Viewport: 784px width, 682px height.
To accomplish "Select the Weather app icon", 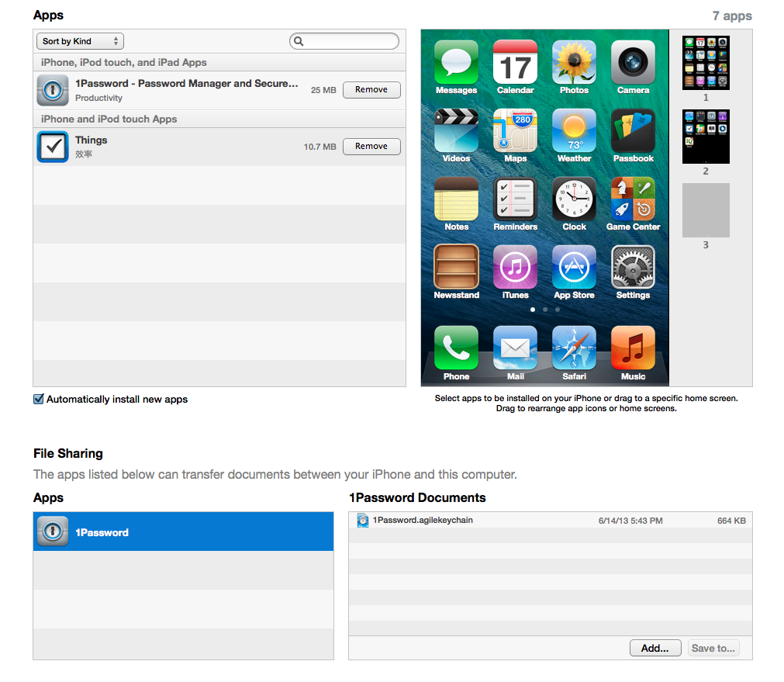I will (574, 130).
